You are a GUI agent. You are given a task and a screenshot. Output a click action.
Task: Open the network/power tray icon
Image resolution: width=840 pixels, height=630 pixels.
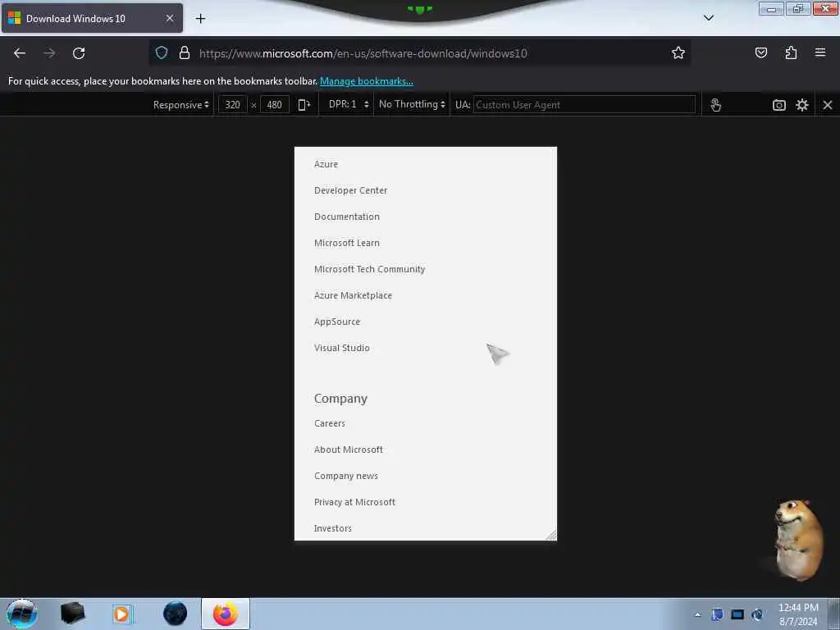click(x=757, y=614)
